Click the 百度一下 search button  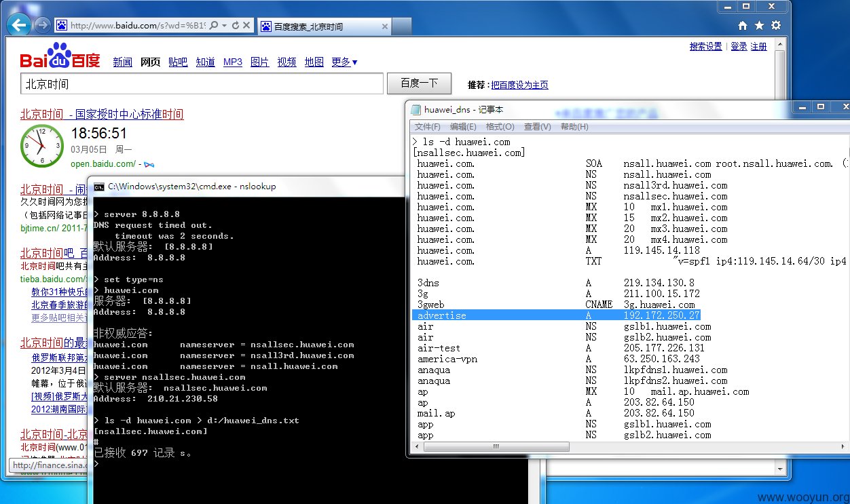[419, 83]
